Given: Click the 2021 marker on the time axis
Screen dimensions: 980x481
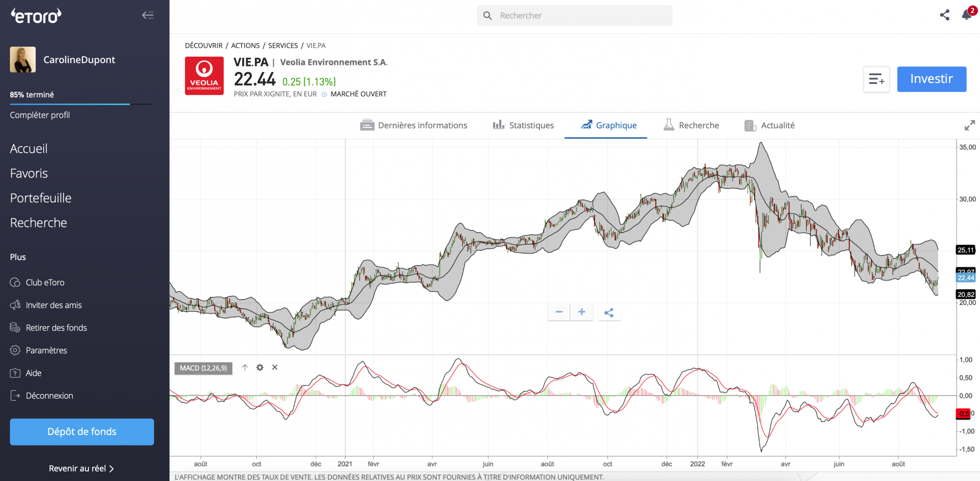Looking at the screenshot, I should [x=345, y=464].
